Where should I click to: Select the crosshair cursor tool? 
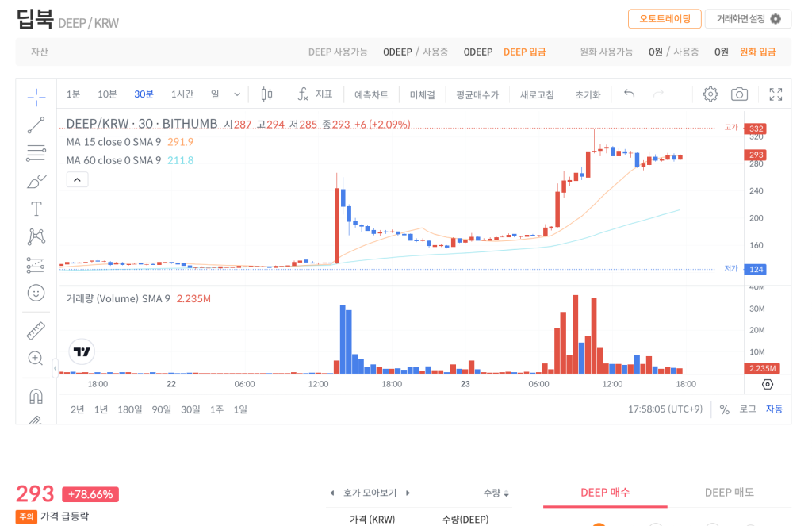click(x=36, y=97)
